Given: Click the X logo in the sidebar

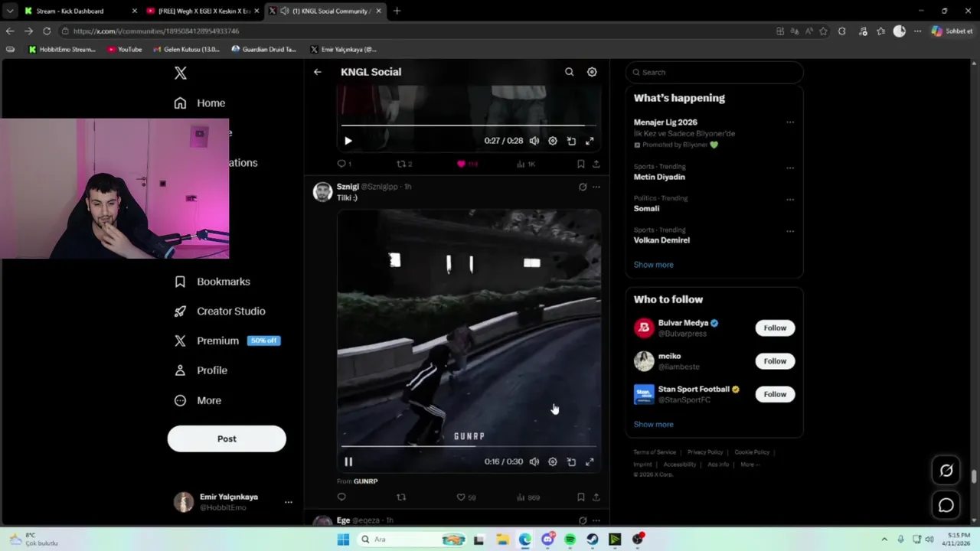Looking at the screenshot, I should [180, 73].
